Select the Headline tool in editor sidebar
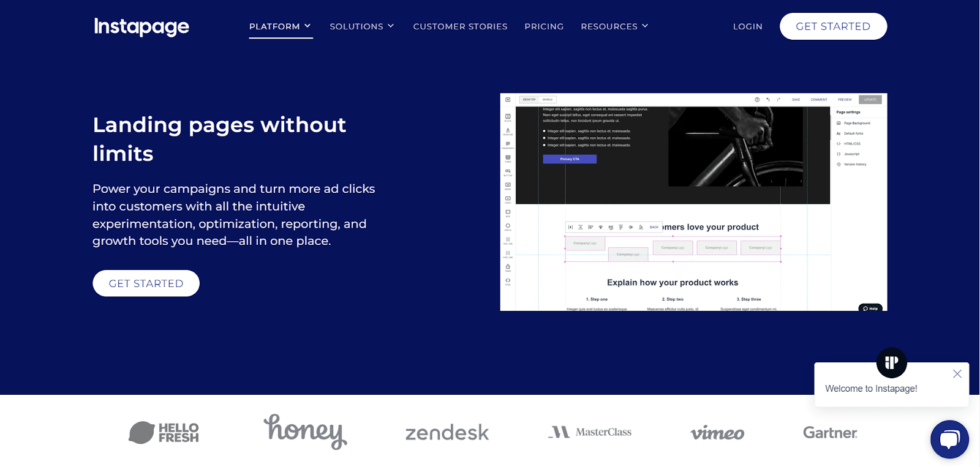The height and width of the screenshot is (467, 980). [x=508, y=131]
